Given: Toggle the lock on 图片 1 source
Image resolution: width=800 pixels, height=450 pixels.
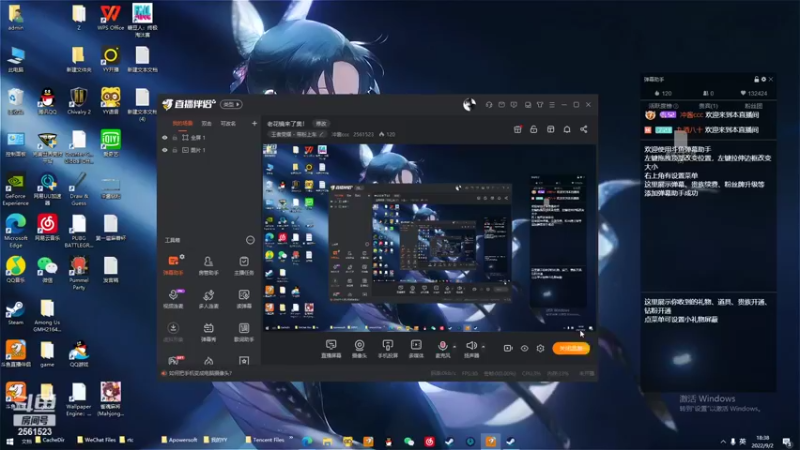Looking at the screenshot, I should 174,150.
